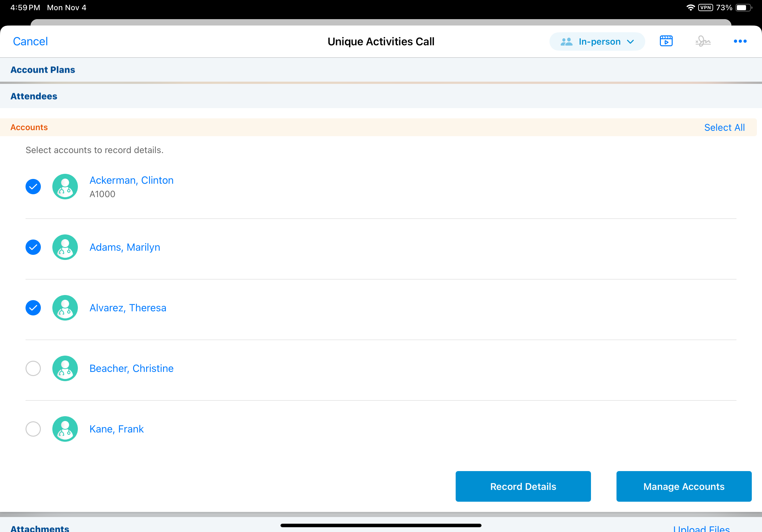Uncheck the Ackerman, Clinton account checkbox

point(33,186)
